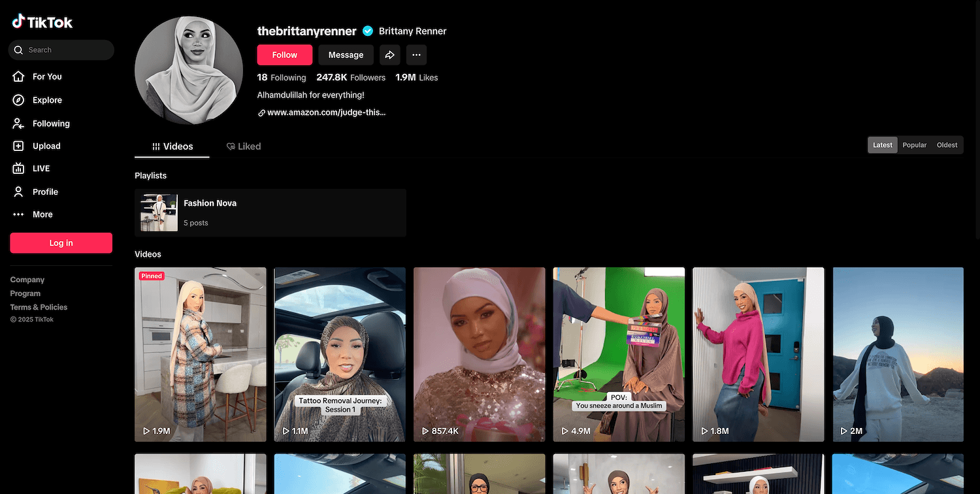Viewport: 980px width, 494px height.
Task: Select the Videos tab
Action: coord(172,146)
